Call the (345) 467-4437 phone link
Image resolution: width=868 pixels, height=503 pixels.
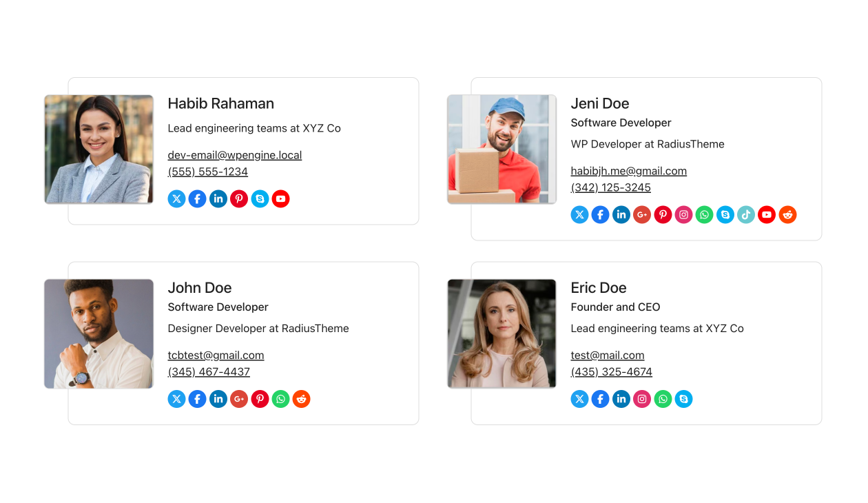point(209,371)
